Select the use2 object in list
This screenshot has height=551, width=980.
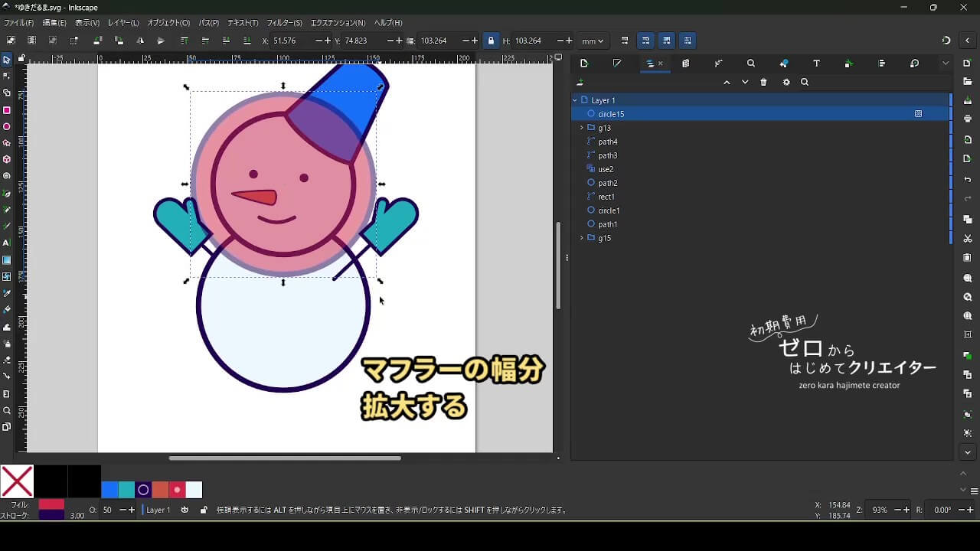tap(606, 169)
